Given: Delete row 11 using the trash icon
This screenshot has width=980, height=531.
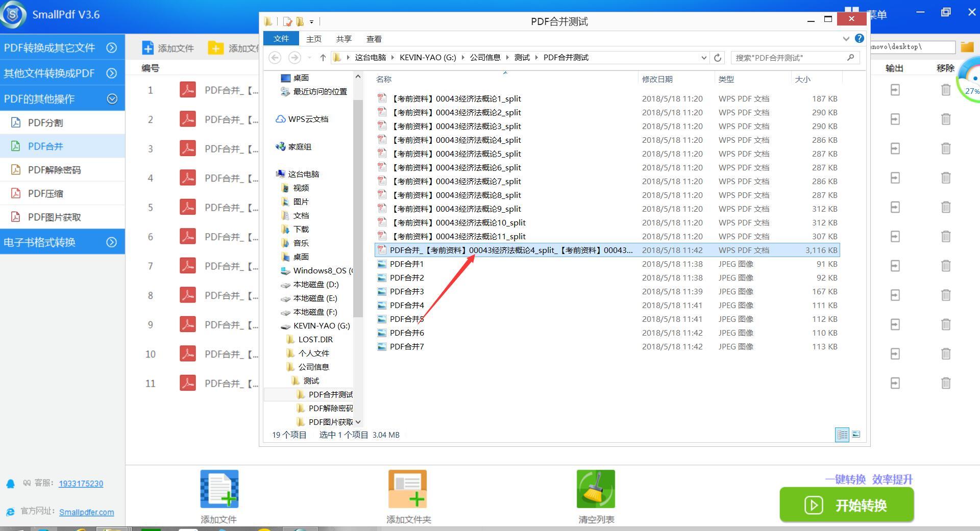Looking at the screenshot, I should pos(945,383).
